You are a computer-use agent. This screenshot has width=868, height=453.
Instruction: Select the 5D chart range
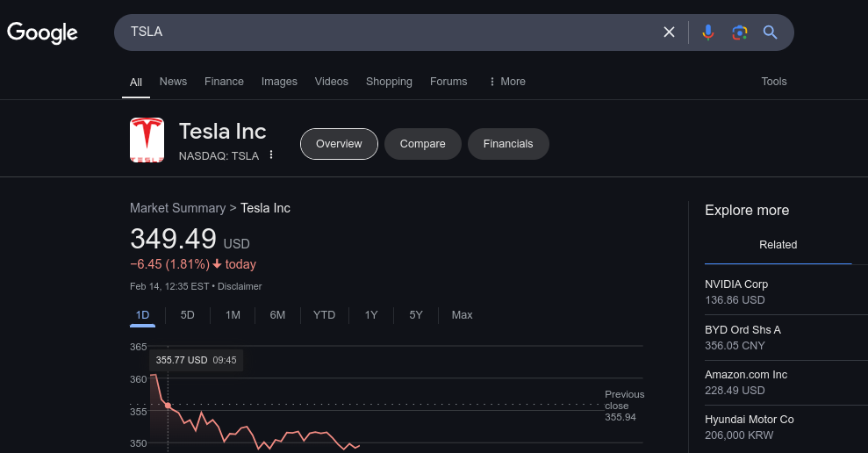188,315
